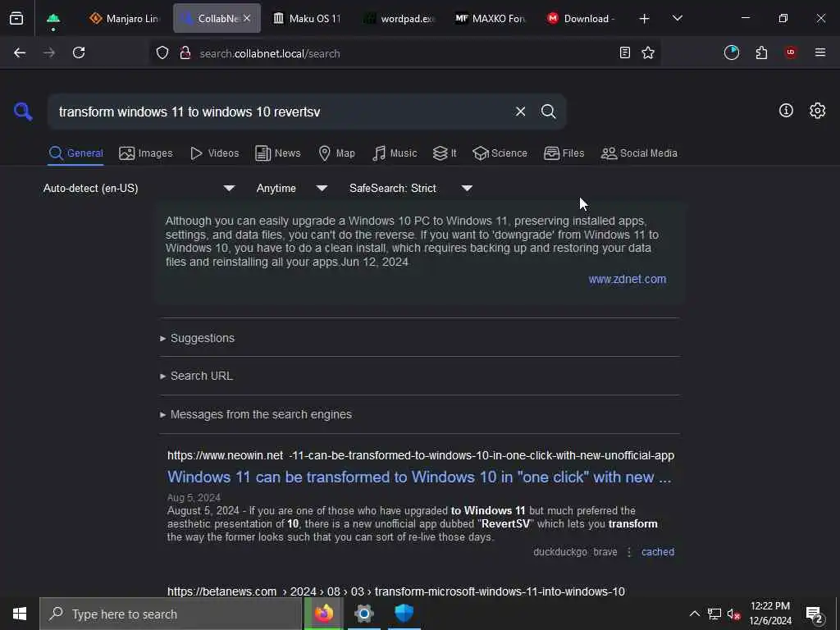840x630 pixels.
Task: Select the Social Media search category
Action: (639, 153)
